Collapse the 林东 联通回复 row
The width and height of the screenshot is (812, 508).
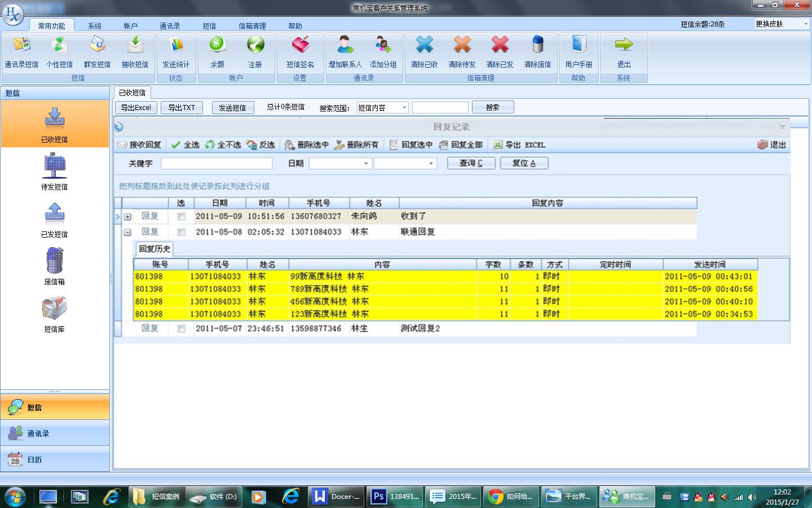pyautogui.click(x=127, y=232)
